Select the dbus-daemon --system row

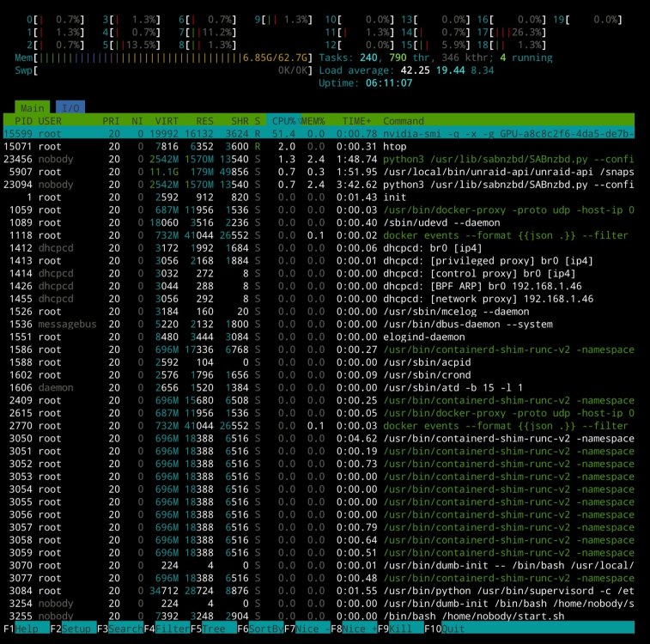tap(319, 324)
